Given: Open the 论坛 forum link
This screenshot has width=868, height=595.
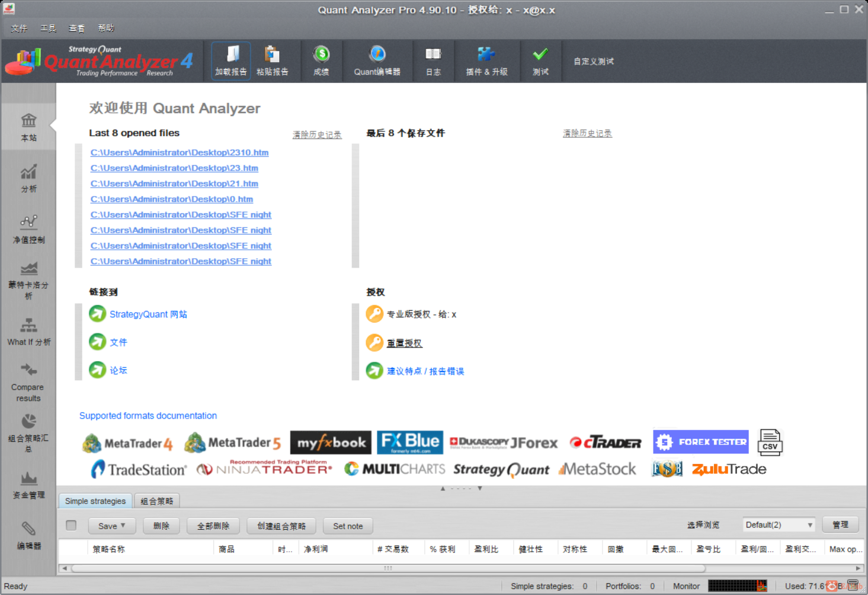Looking at the screenshot, I should (x=118, y=370).
